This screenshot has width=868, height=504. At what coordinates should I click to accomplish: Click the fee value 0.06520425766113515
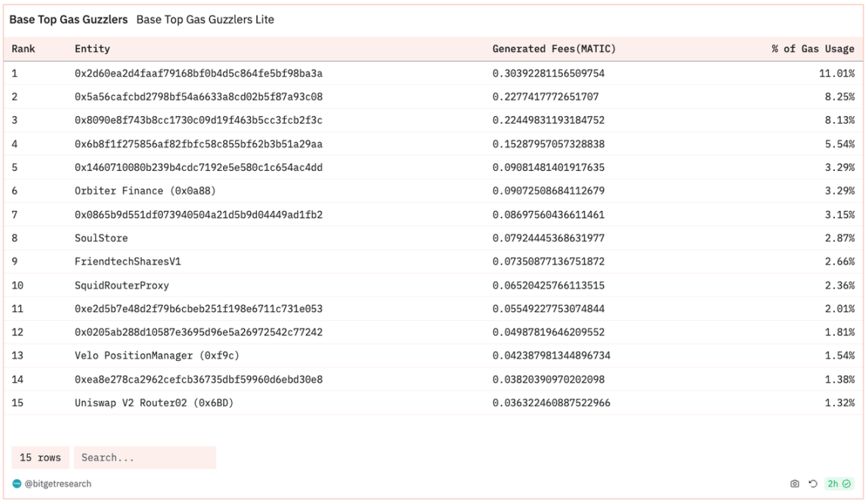click(x=549, y=286)
